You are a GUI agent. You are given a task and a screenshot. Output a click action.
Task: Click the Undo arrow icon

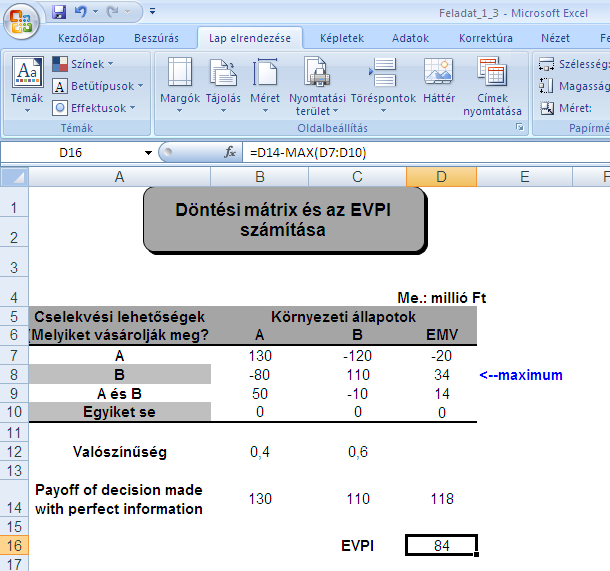[81, 12]
